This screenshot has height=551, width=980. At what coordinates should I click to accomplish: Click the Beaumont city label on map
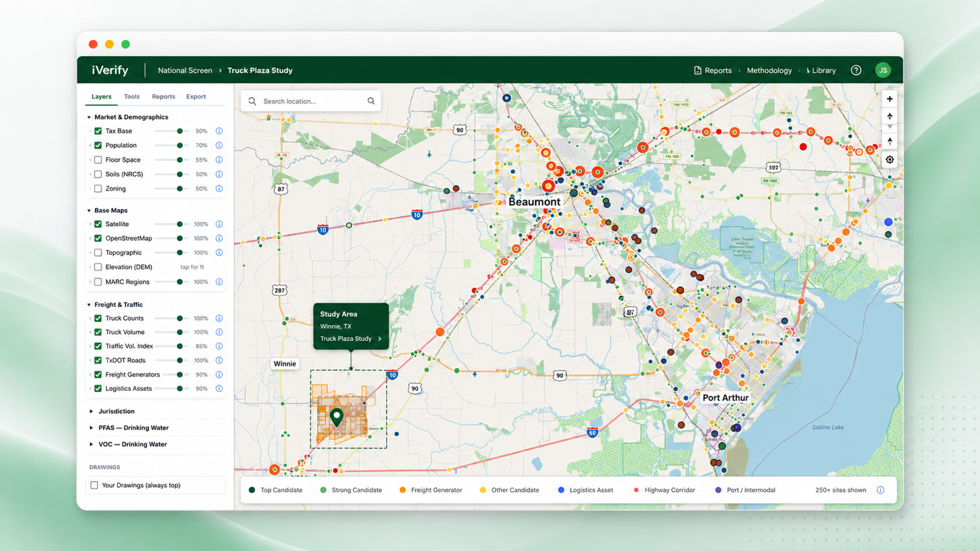pos(534,202)
